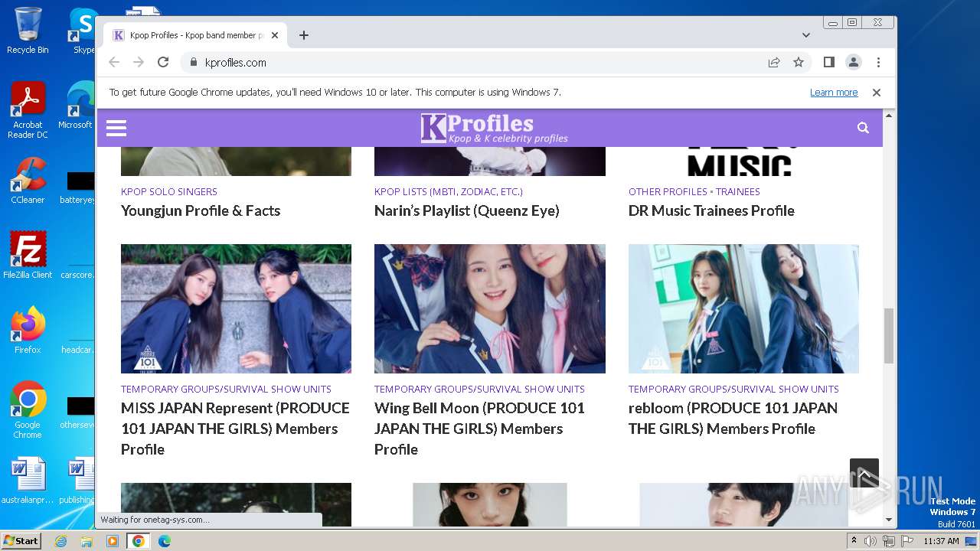Show hidden system tray icons
The width and height of the screenshot is (980, 551).
854,541
